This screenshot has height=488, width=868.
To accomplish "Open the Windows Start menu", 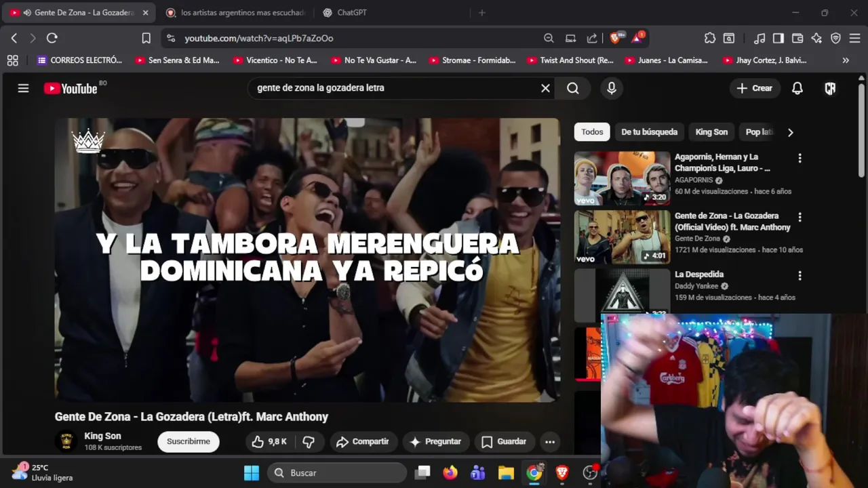I will (x=252, y=473).
